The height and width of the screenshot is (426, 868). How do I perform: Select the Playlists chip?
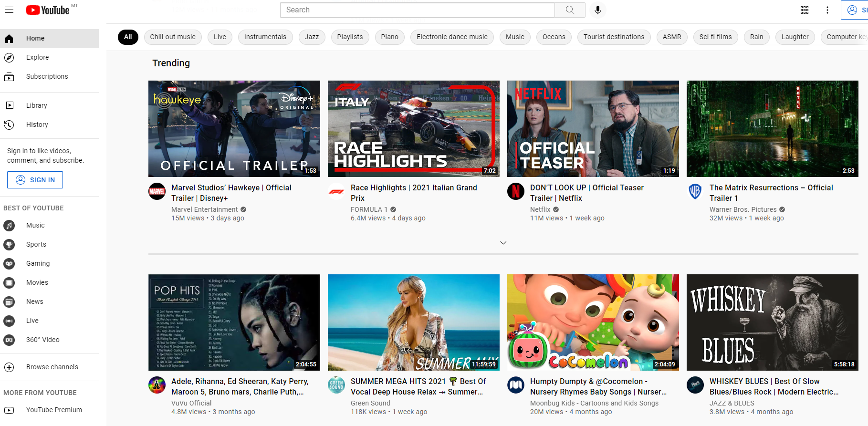(x=350, y=37)
